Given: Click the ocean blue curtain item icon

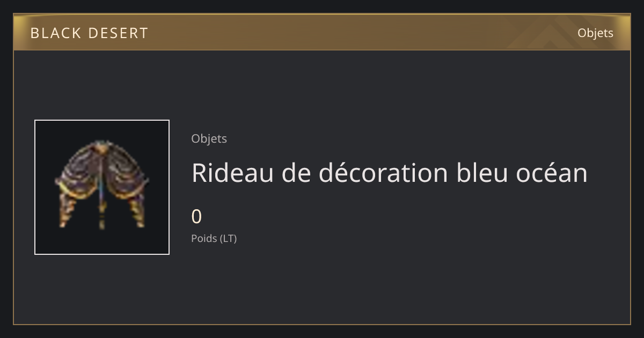Looking at the screenshot, I should (x=102, y=185).
